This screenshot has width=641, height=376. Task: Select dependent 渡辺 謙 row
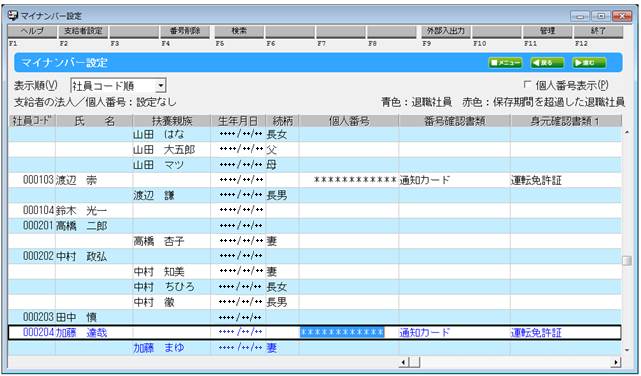[315, 195]
